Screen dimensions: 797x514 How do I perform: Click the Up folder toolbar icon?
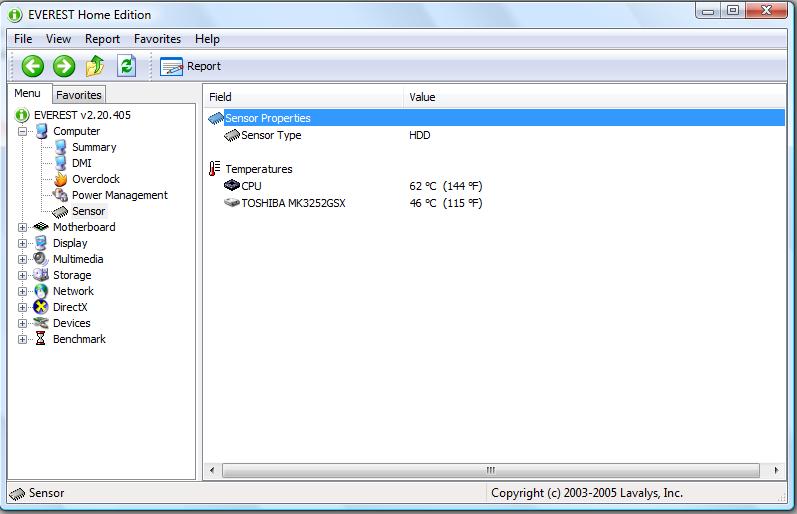(95, 66)
